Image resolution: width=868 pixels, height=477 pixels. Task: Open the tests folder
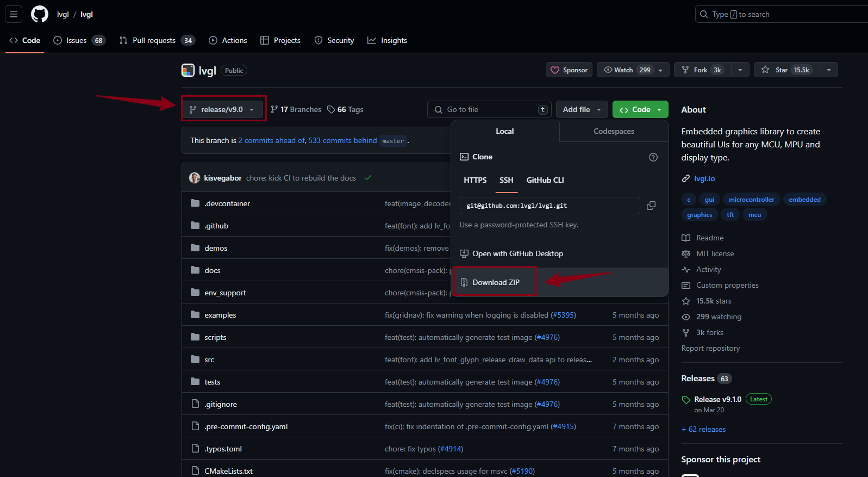(x=213, y=382)
